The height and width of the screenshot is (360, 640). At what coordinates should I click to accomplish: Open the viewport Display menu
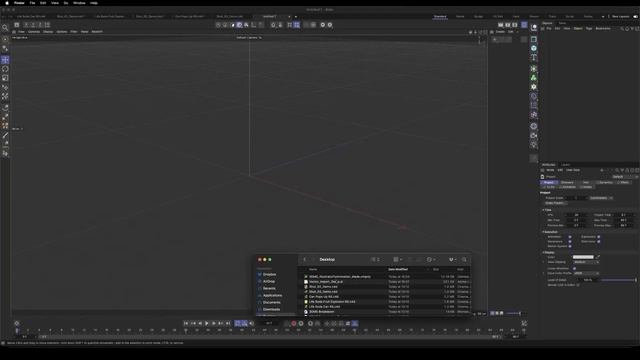click(x=48, y=32)
